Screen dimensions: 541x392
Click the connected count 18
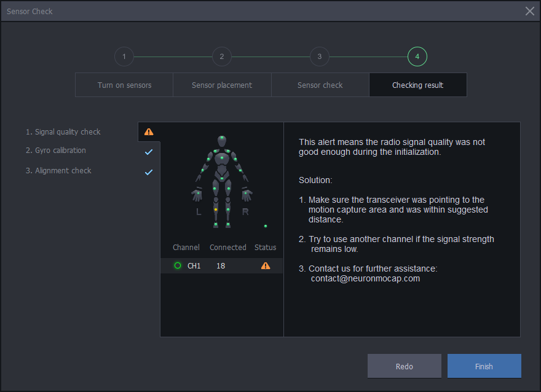click(x=221, y=266)
